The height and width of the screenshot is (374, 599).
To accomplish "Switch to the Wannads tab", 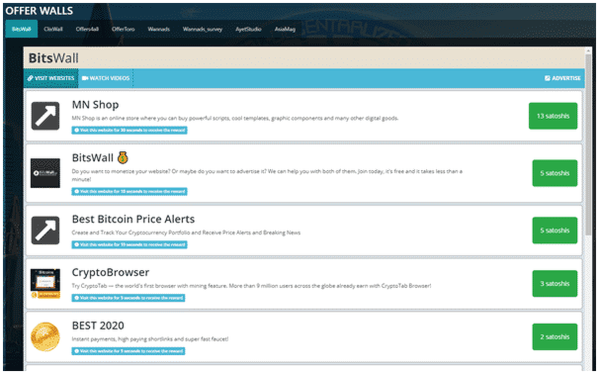I will (159, 29).
